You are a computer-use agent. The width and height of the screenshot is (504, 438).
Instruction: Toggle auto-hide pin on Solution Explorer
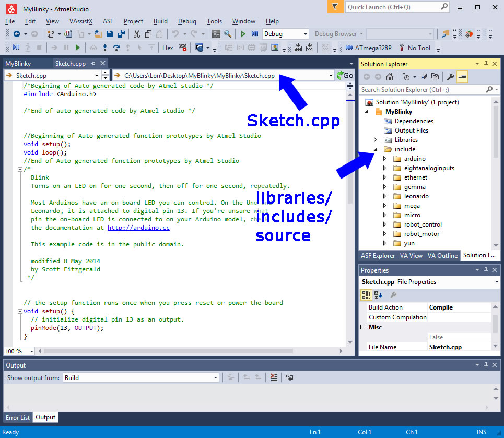pos(486,64)
